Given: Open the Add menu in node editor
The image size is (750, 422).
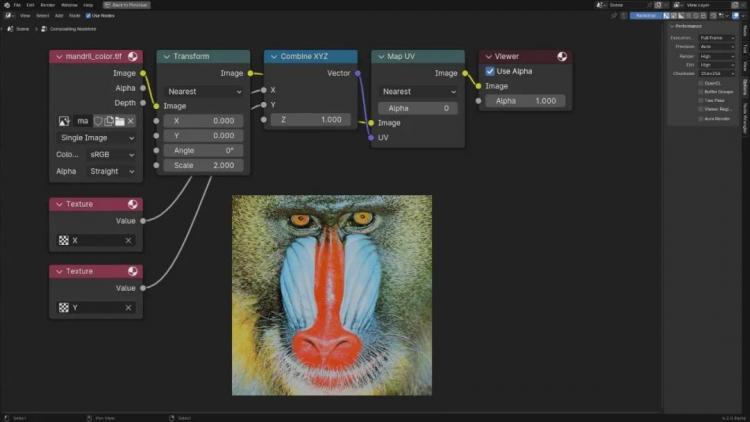Looking at the screenshot, I should (x=59, y=15).
